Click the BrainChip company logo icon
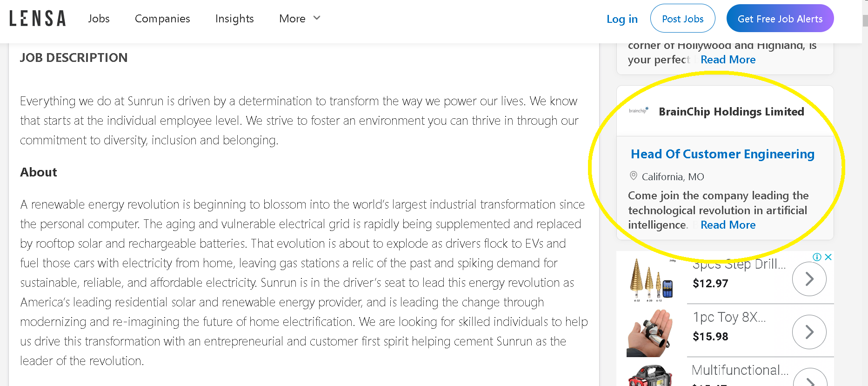This screenshot has height=386, width=868. tap(639, 111)
